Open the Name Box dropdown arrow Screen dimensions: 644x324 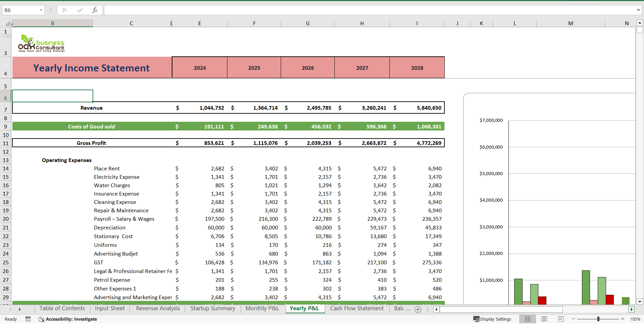(x=41, y=10)
